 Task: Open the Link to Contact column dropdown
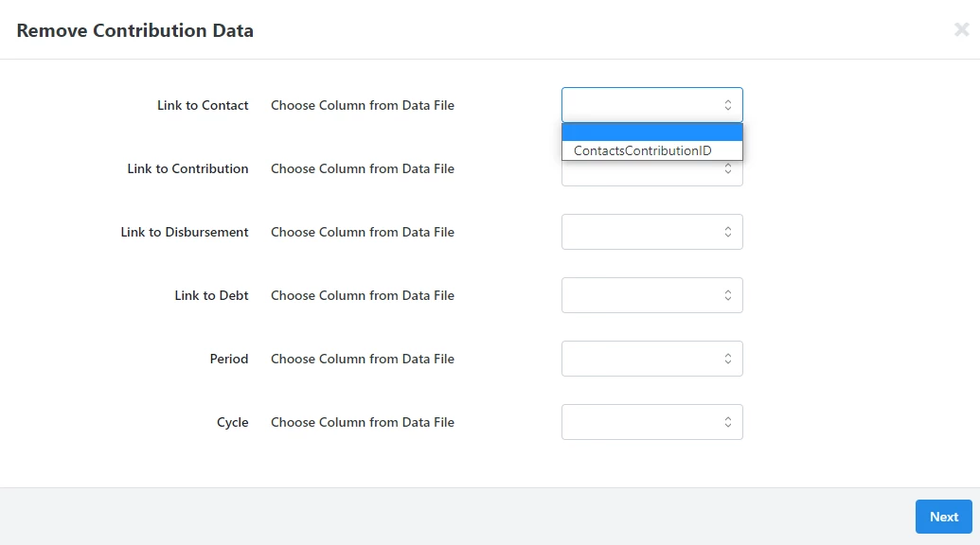(651, 105)
